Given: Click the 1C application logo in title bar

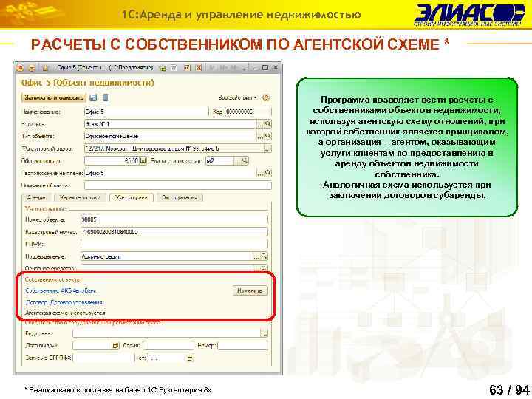Looking at the screenshot, I should click(x=20, y=68).
